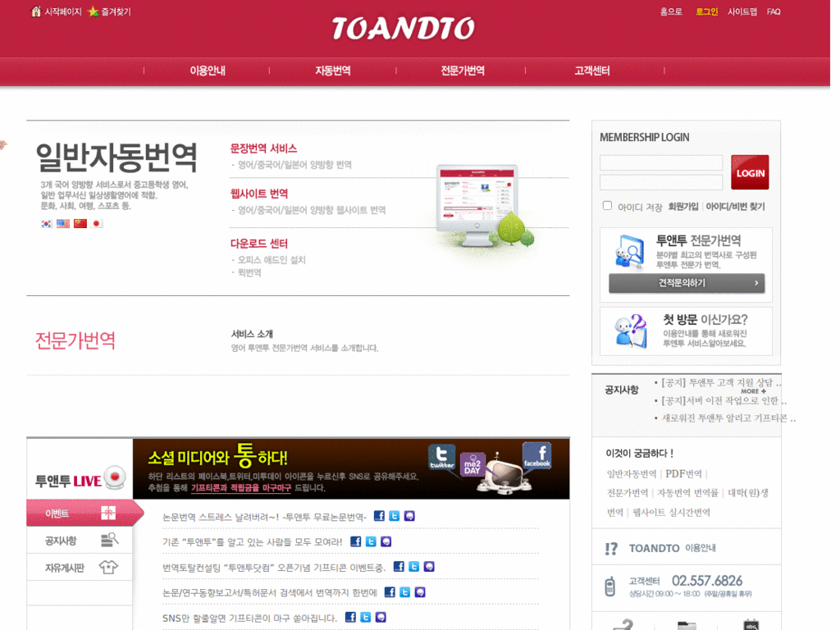Viewport: 840px width, 630px height.
Task: Click the 시작페이지 house icon
Action: click(x=36, y=11)
